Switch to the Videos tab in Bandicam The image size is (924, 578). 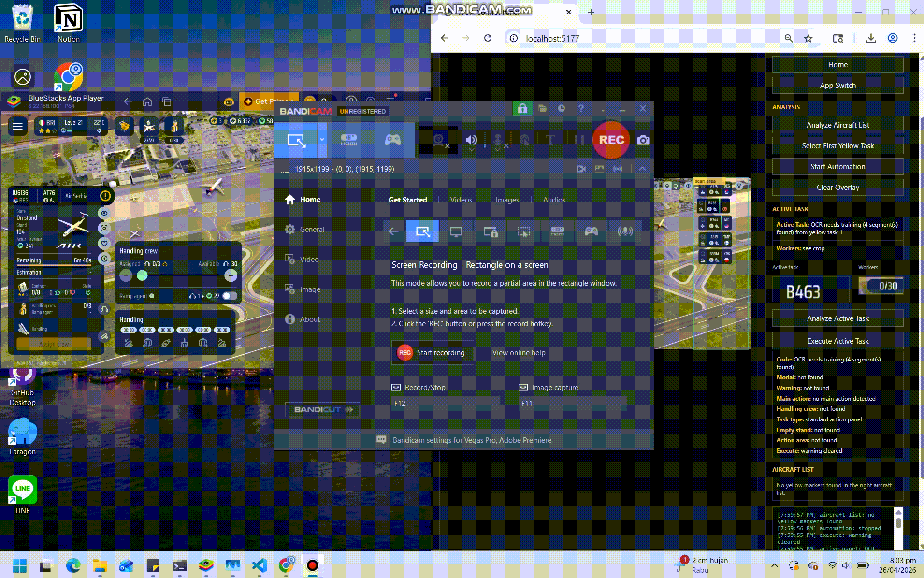461,200
